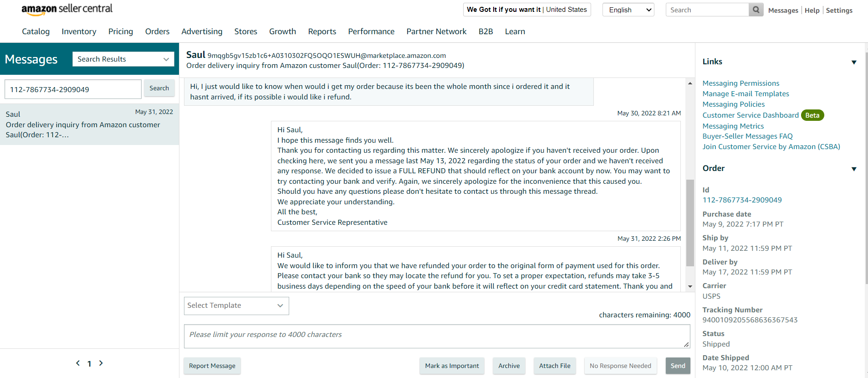Click the Attach File button
Screen dimensions: 868x378
[555, 366]
